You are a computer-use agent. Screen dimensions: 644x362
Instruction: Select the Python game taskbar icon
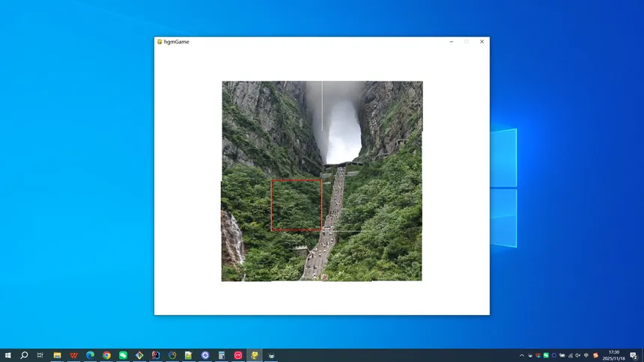point(255,355)
